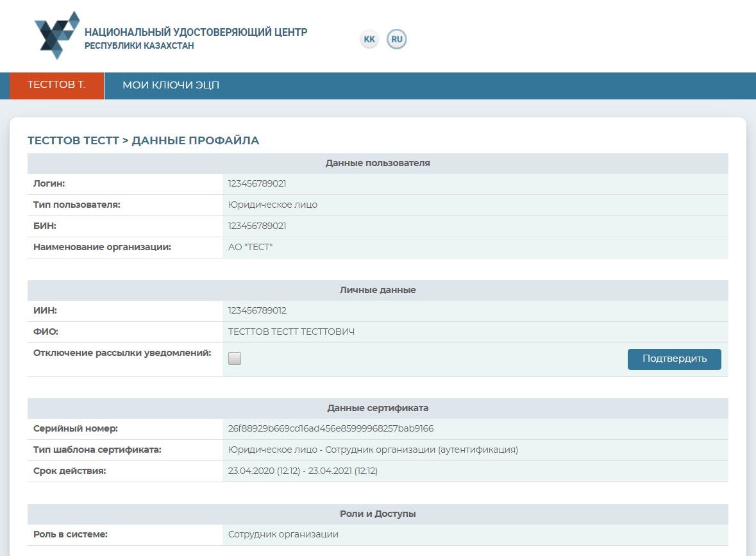Screen dimensions: 756x556
Task: Click the certificate template type value
Action: [x=373, y=450]
